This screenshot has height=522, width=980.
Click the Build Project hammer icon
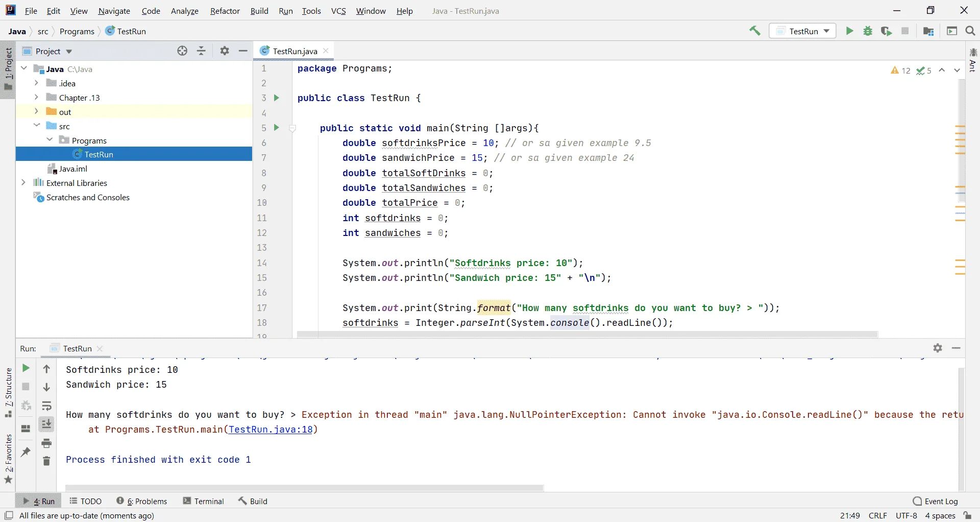pos(755,31)
